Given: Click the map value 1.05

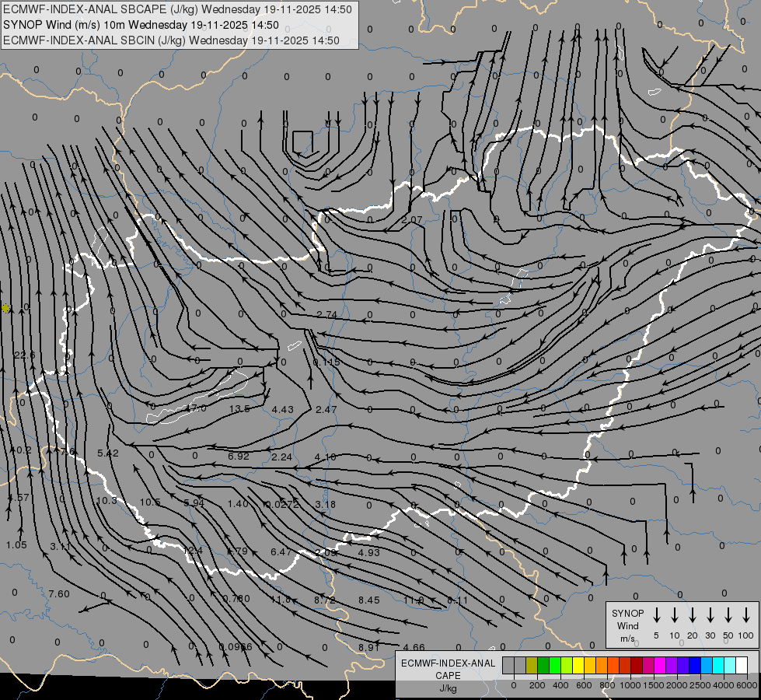Looking at the screenshot, I should click(x=16, y=545).
